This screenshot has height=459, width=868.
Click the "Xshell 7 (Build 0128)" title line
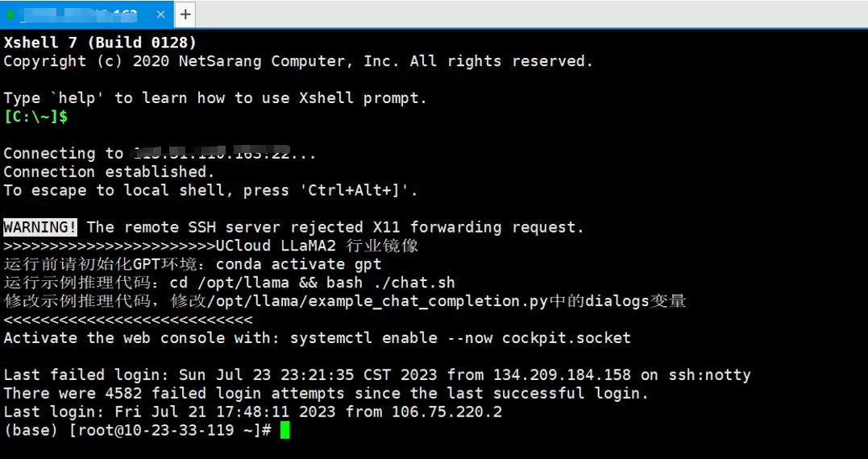(x=100, y=42)
